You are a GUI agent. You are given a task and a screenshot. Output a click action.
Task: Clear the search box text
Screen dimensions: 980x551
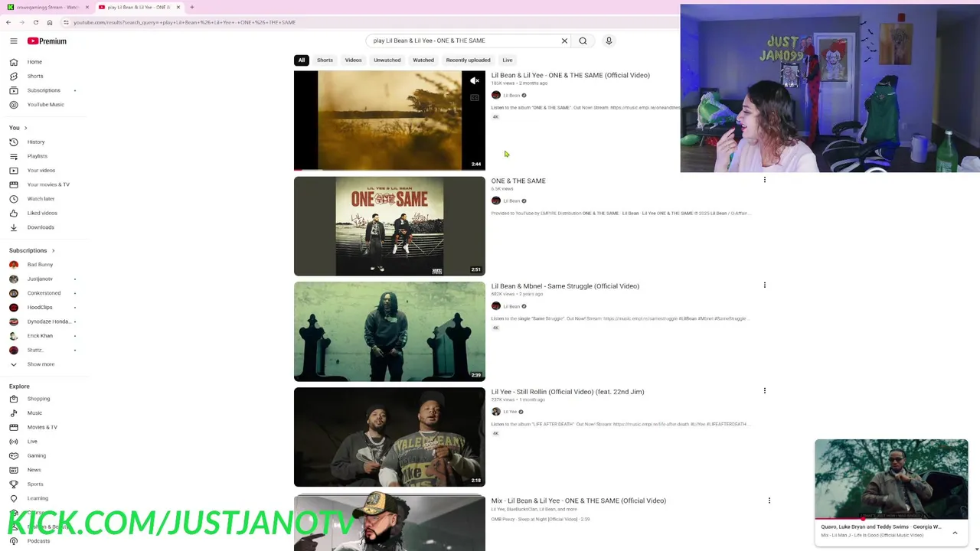(x=564, y=41)
